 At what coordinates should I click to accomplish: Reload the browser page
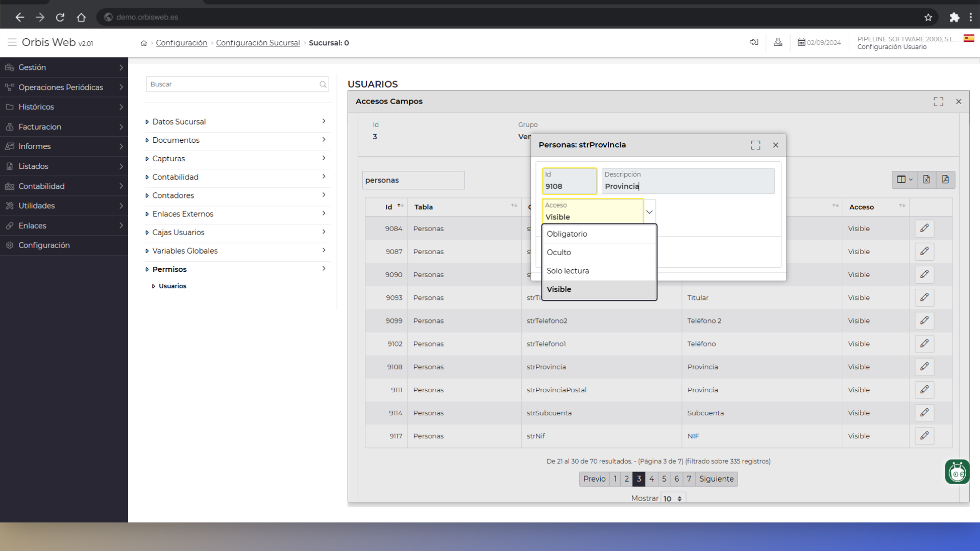pyautogui.click(x=60, y=17)
